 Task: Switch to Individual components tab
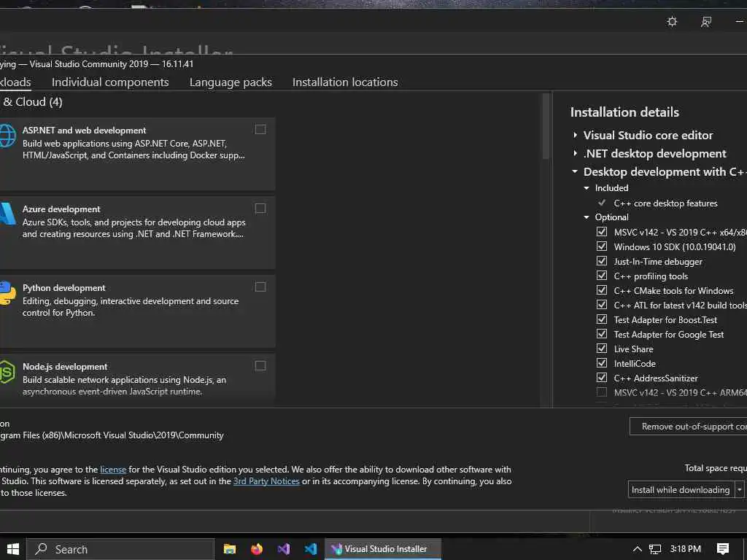(x=110, y=82)
